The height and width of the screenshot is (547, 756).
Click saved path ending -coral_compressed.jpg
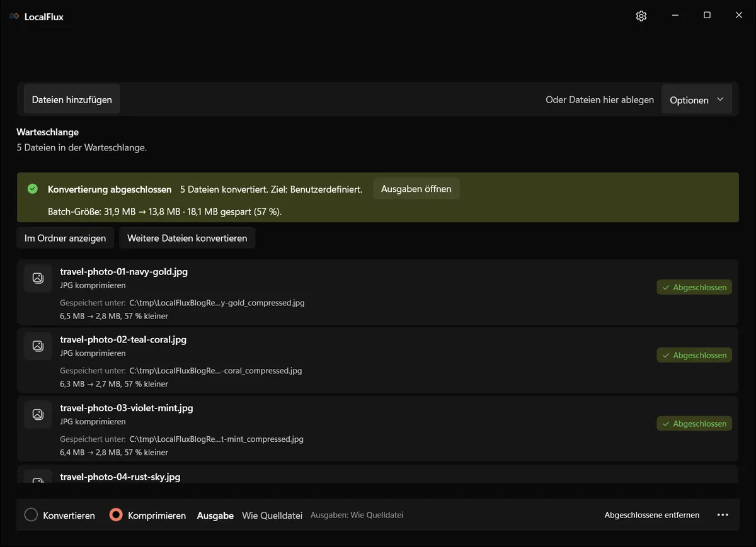coord(215,371)
